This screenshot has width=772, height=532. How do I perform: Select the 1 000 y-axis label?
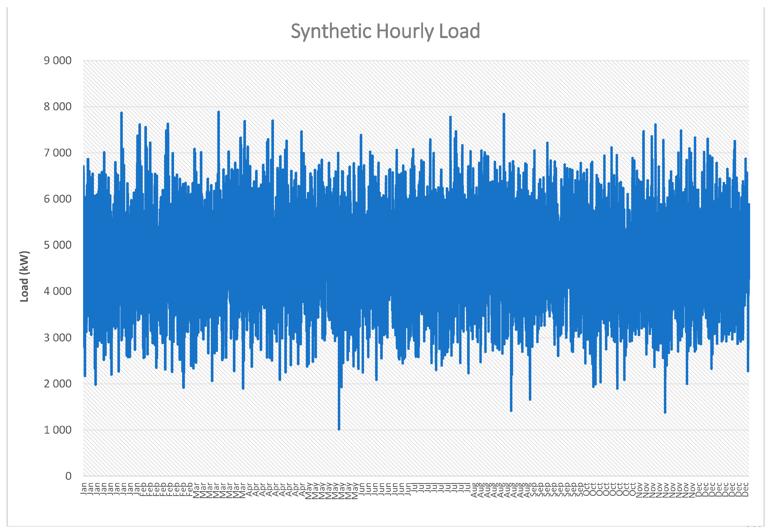pyautogui.click(x=57, y=430)
